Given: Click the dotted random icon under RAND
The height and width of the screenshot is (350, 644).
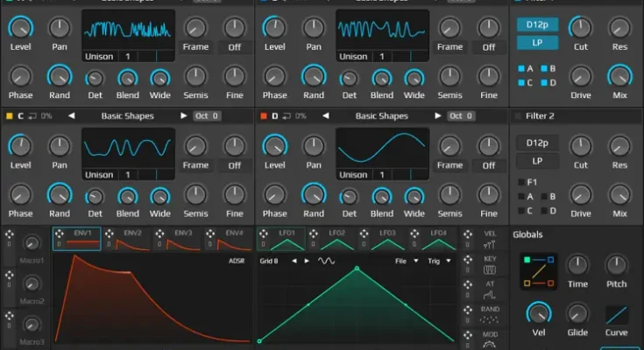Looking at the screenshot, I should point(489,319).
